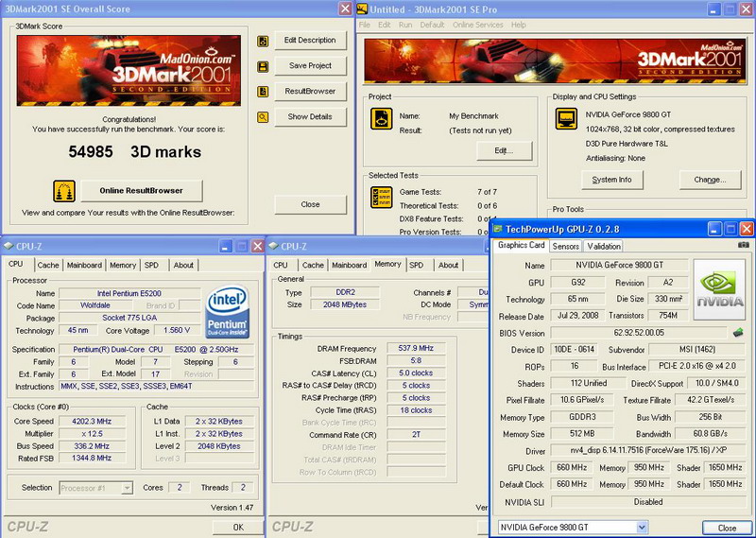Open the Run menu in 3DMark2001

[x=405, y=26]
